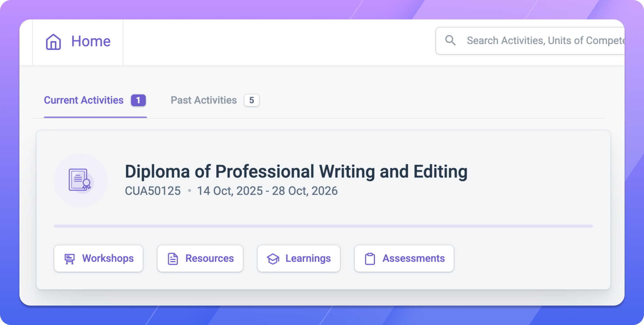
Task: Click the CUA50125 course code text
Action: click(x=153, y=191)
